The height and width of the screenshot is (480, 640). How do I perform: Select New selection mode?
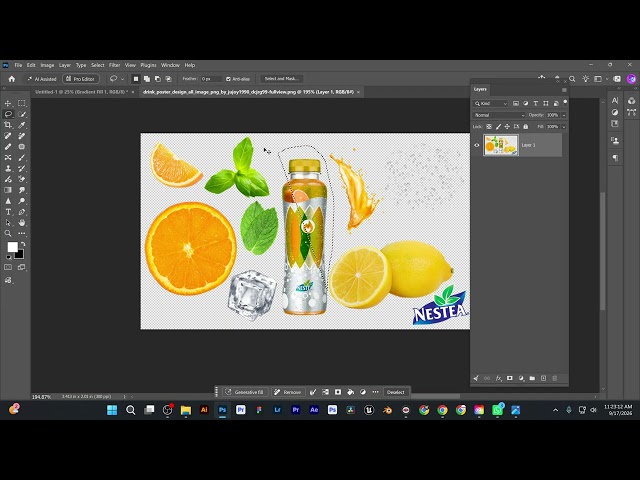tap(136, 79)
